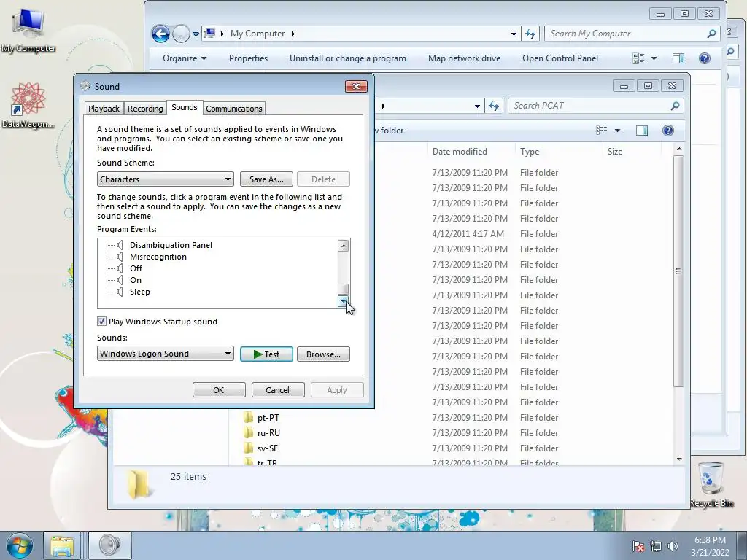Click Program Events scroll-down arrow

click(343, 301)
